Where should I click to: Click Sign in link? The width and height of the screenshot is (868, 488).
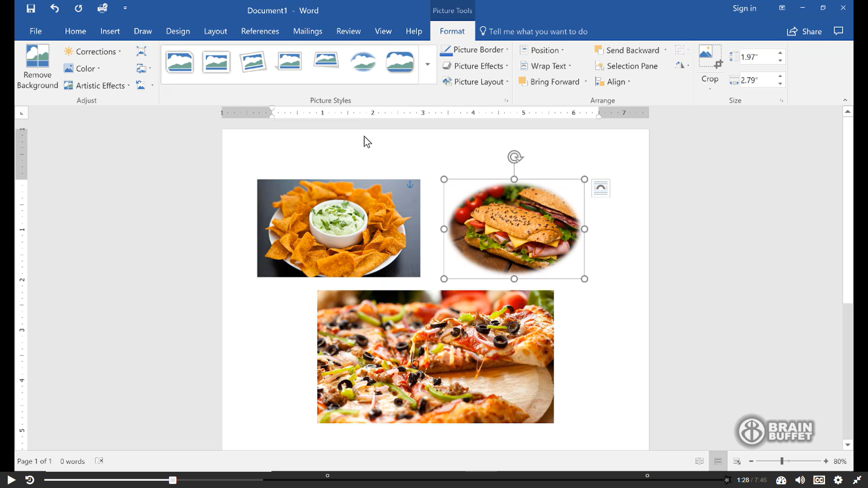[x=744, y=8]
